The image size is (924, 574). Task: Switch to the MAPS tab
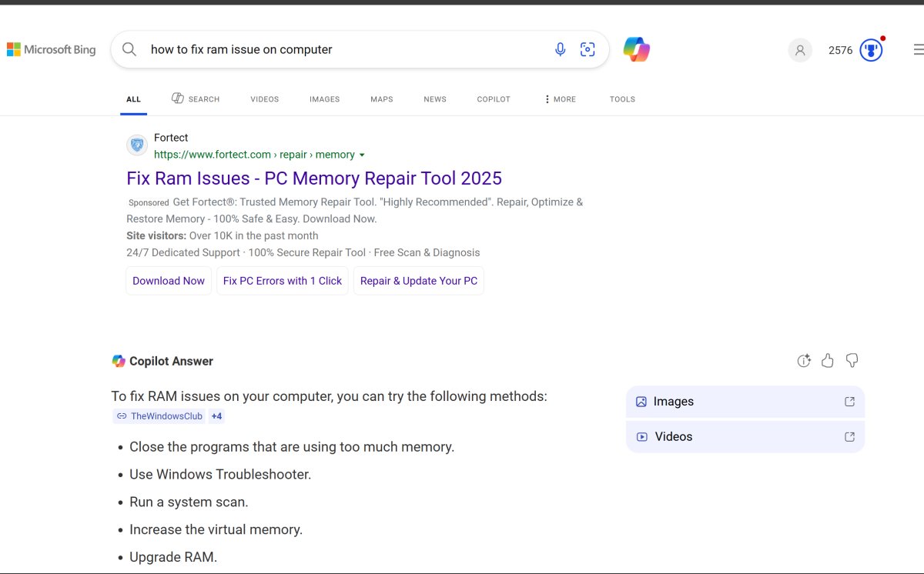(x=381, y=99)
